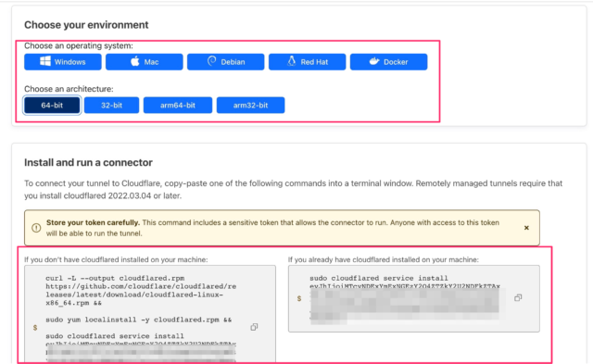Copy the full install command with curl
The width and height of the screenshot is (593, 364).
[254, 327]
